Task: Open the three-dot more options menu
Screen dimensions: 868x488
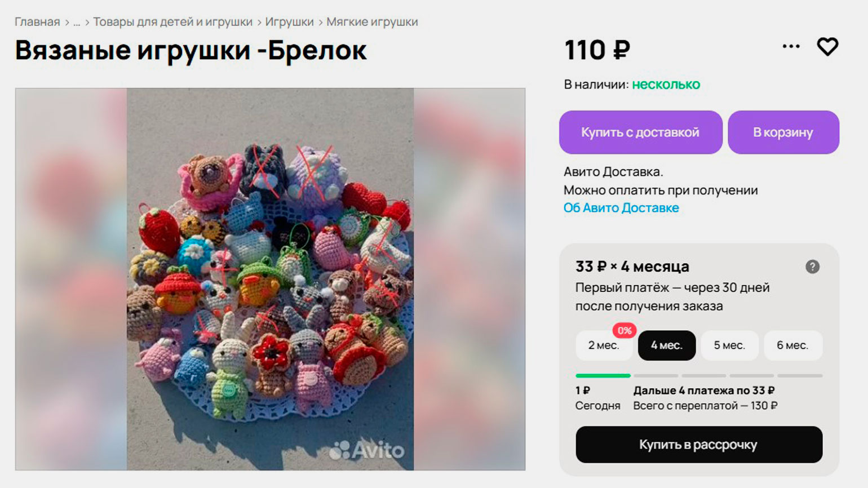Action: [x=791, y=47]
